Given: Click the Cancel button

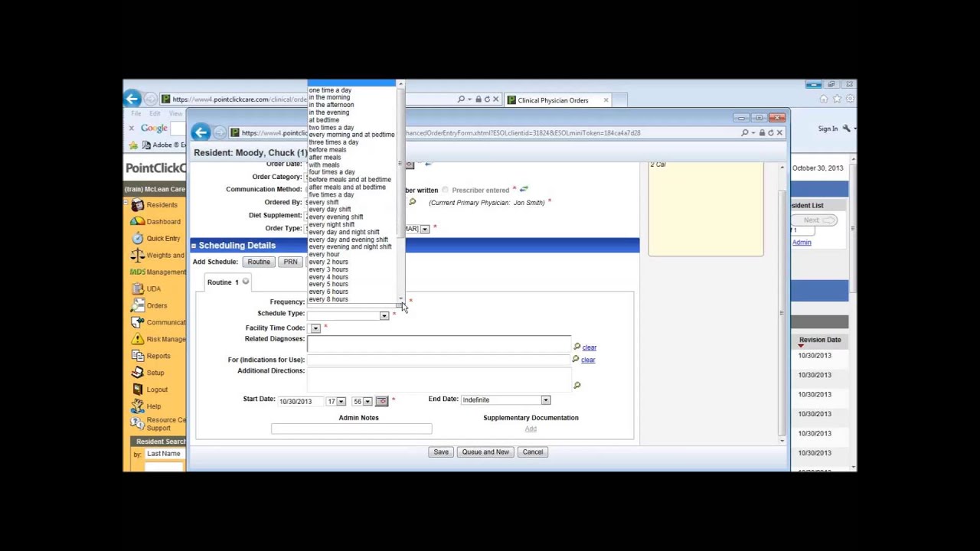Looking at the screenshot, I should point(533,452).
